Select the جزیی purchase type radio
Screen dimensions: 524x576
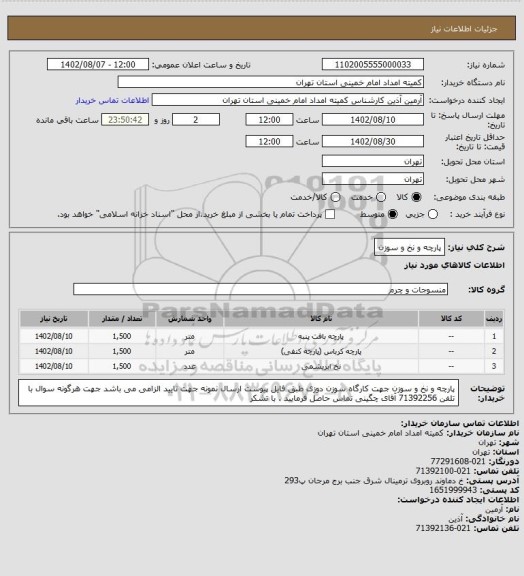(433, 214)
